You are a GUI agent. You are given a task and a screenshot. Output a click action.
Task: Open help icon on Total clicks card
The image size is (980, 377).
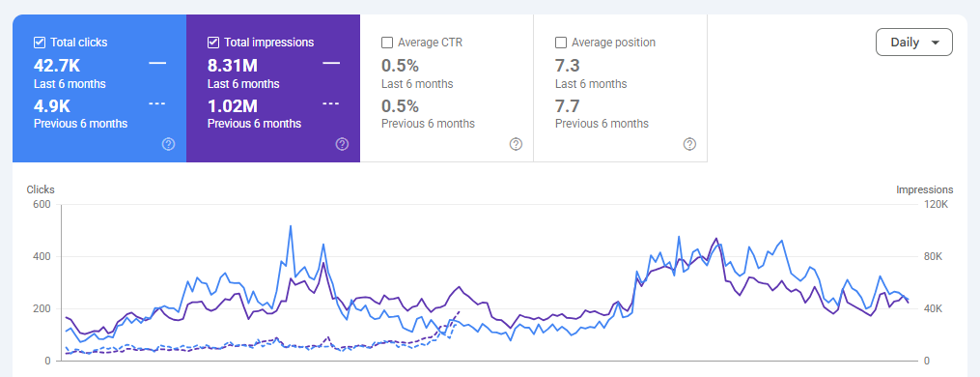[168, 144]
